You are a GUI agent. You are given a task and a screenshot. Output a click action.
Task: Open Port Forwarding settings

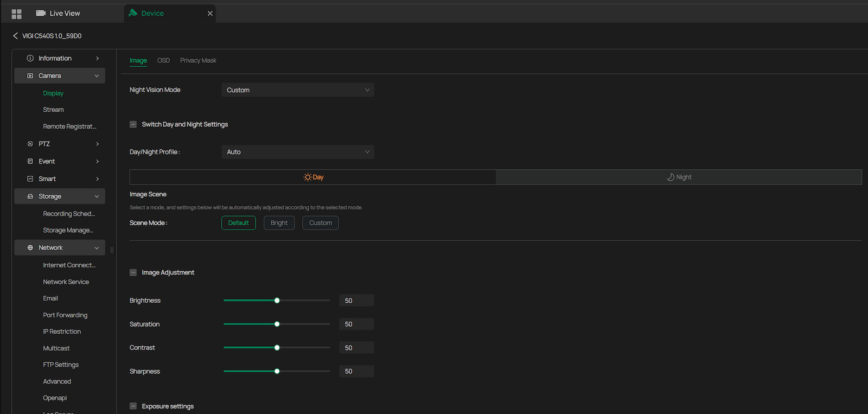click(x=65, y=315)
